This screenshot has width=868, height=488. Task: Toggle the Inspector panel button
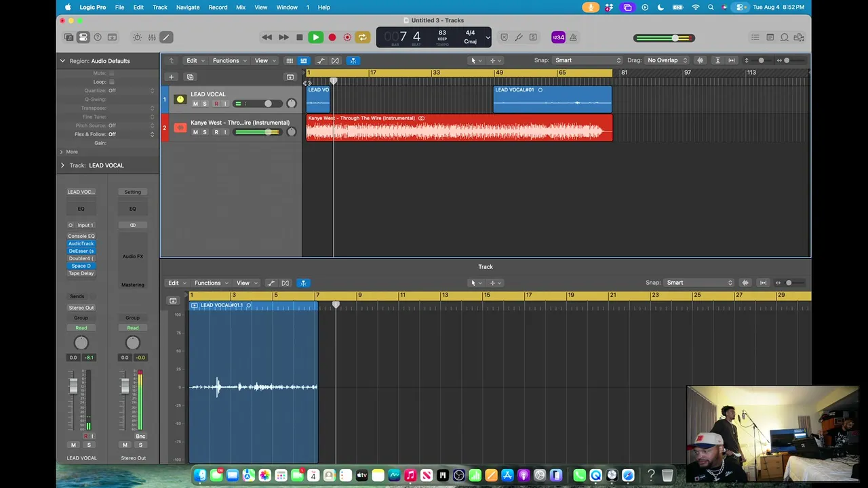pyautogui.click(x=83, y=37)
